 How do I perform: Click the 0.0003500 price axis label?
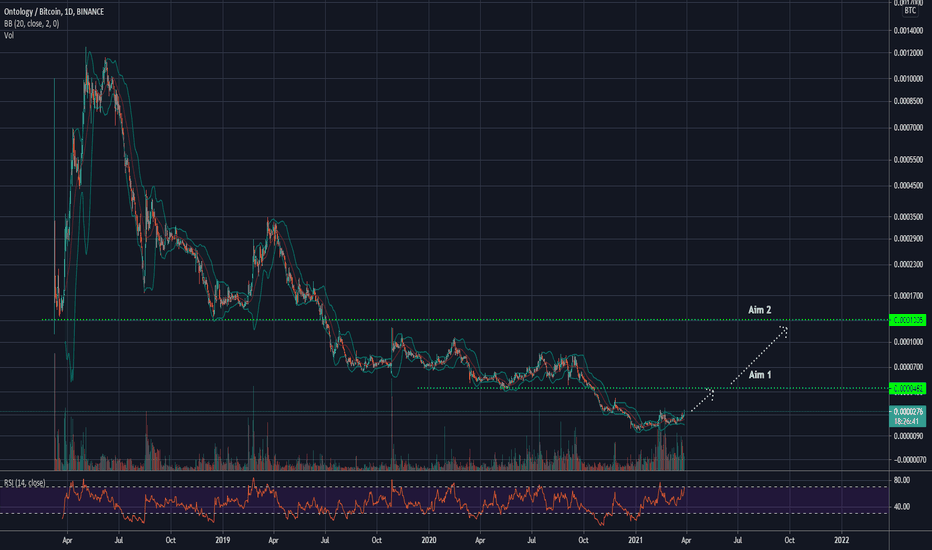[x=908, y=217]
